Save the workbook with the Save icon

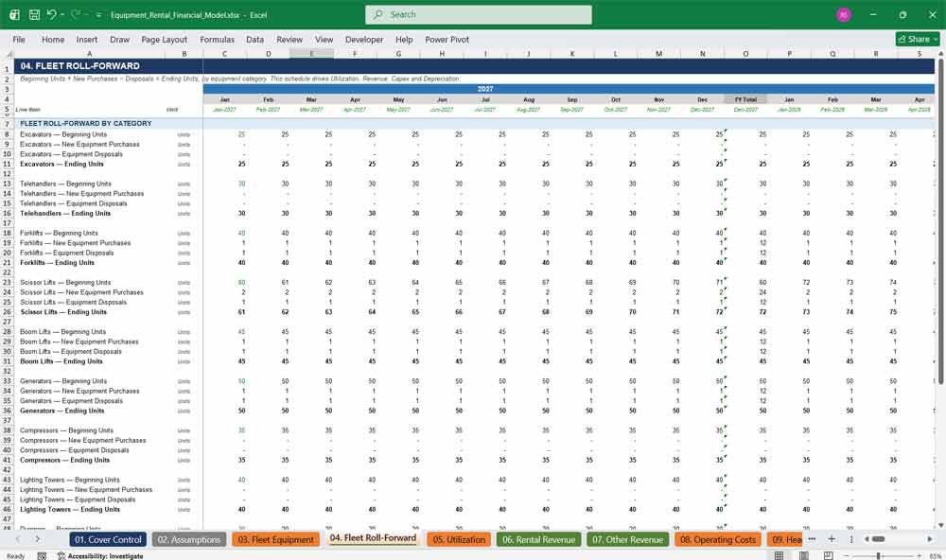point(34,14)
